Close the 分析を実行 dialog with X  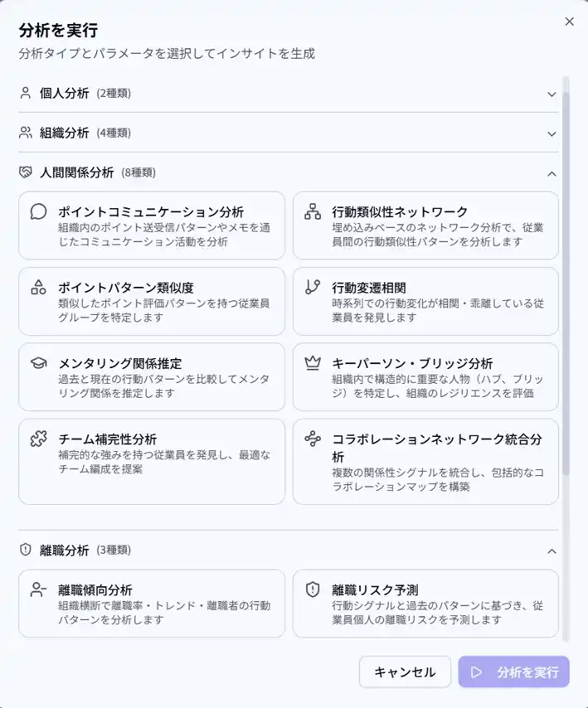(x=569, y=22)
